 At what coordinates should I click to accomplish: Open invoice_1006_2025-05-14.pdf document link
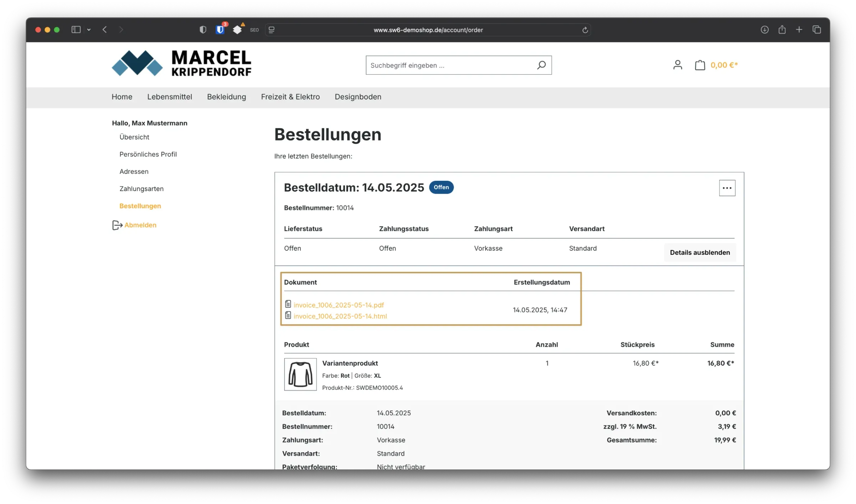(338, 305)
